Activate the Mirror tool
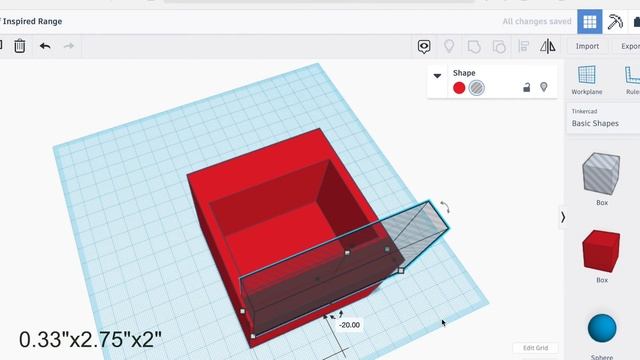The width and height of the screenshot is (640, 360). 547,46
